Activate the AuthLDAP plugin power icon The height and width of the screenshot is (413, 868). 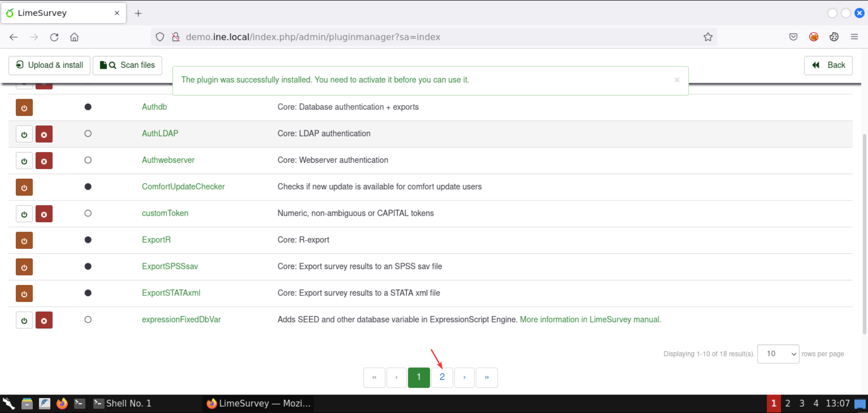click(24, 134)
